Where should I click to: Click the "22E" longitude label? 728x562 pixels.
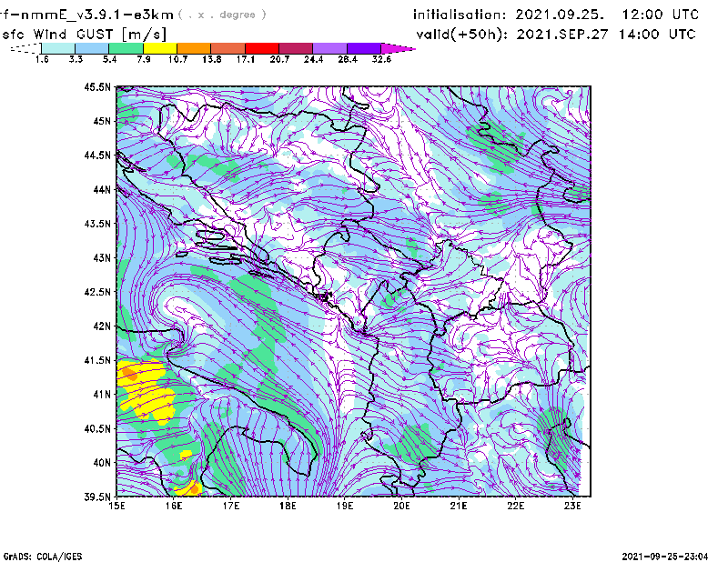515,506
